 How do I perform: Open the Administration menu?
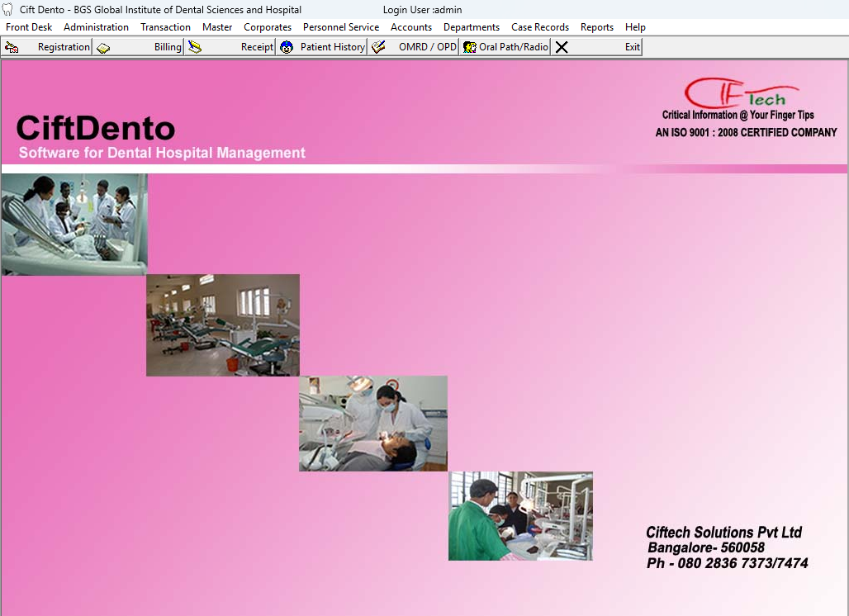[96, 27]
